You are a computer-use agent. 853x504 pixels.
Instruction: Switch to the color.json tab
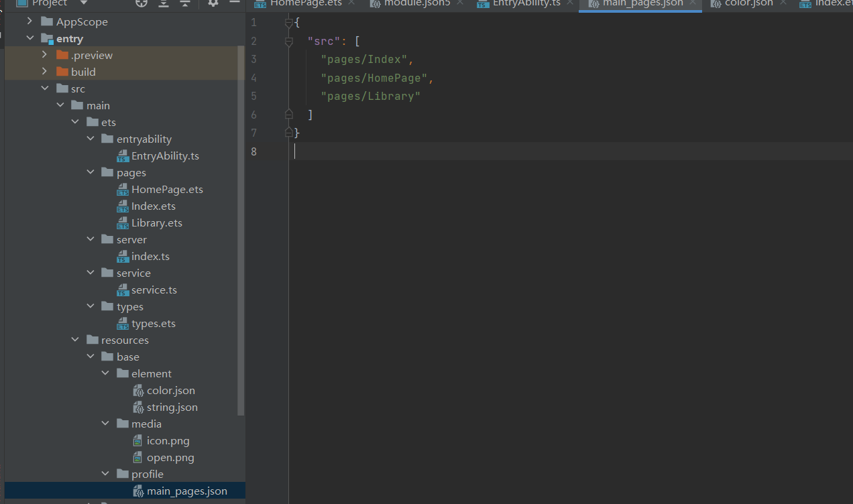click(748, 3)
